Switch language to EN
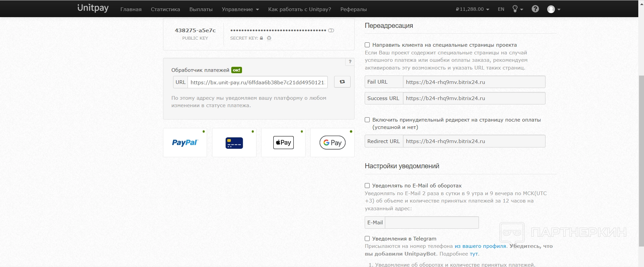 coord(501,9)
